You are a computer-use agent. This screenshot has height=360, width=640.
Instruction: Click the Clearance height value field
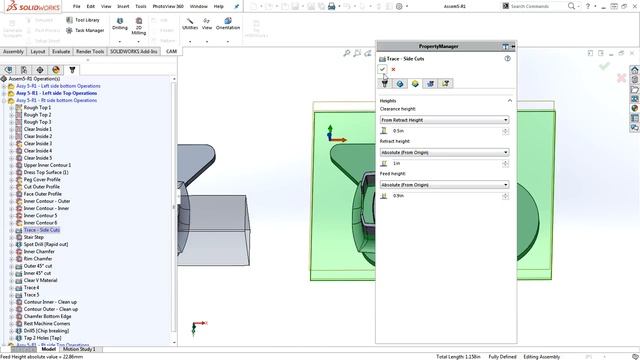click(446, 131)
